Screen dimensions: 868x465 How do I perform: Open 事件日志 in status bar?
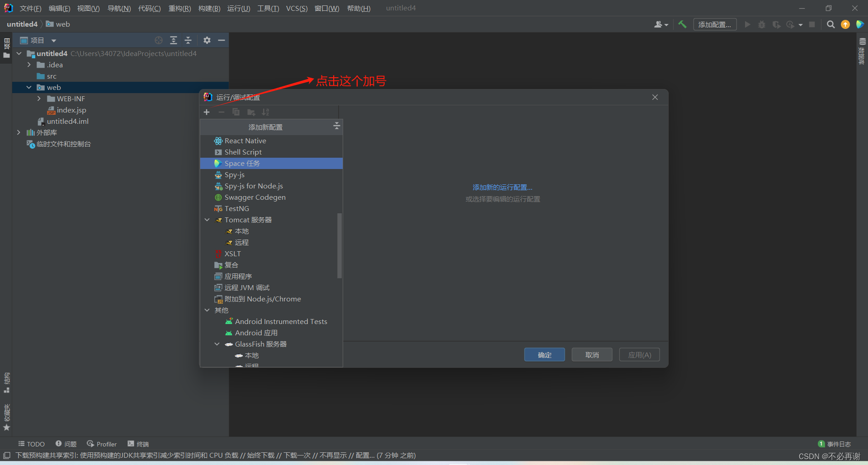(835, 444)
